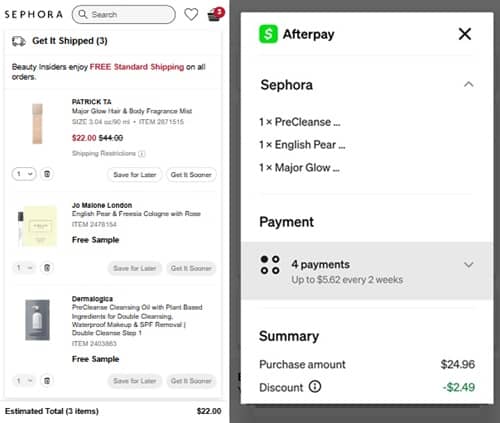The image size is (500, 423).
Task: Open the Major Glow Hair & Body Fragrance Mist link
Action: coord(132,111)
